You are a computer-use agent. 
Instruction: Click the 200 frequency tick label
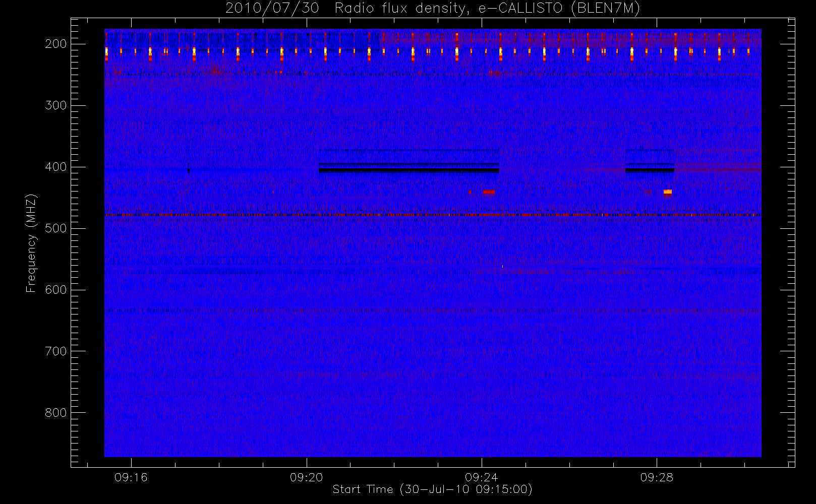pos(56,44)
